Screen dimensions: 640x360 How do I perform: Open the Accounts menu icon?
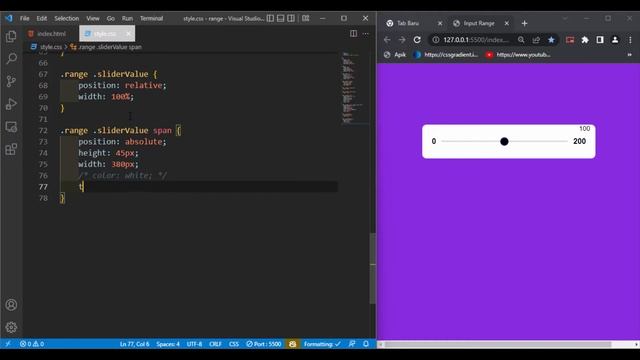click(11, 305)
